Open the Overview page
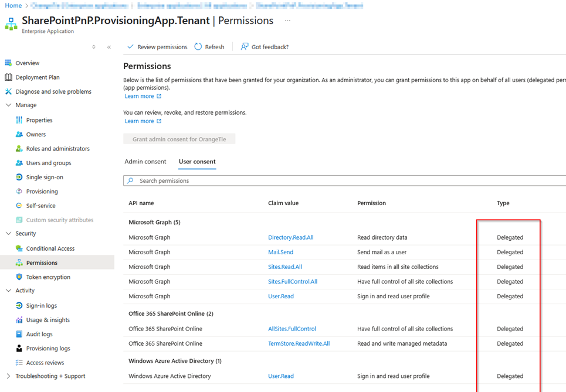The image size is (566, 392). 27,63
